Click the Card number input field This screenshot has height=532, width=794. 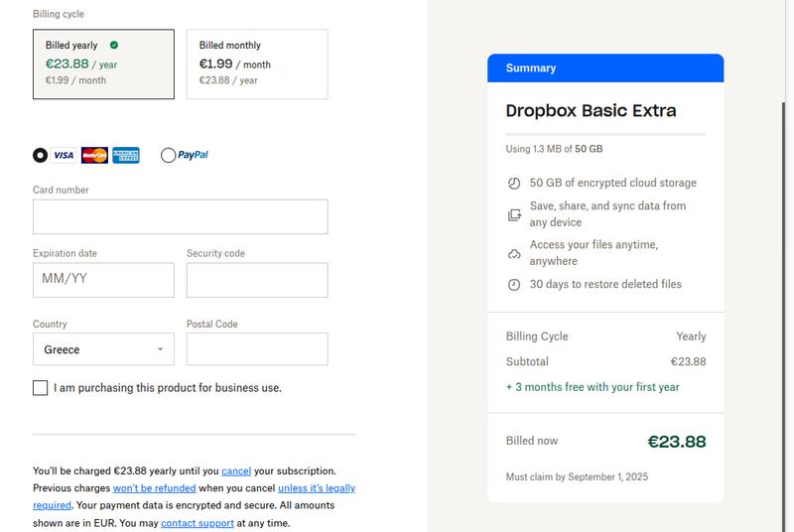tap(180, 216)
